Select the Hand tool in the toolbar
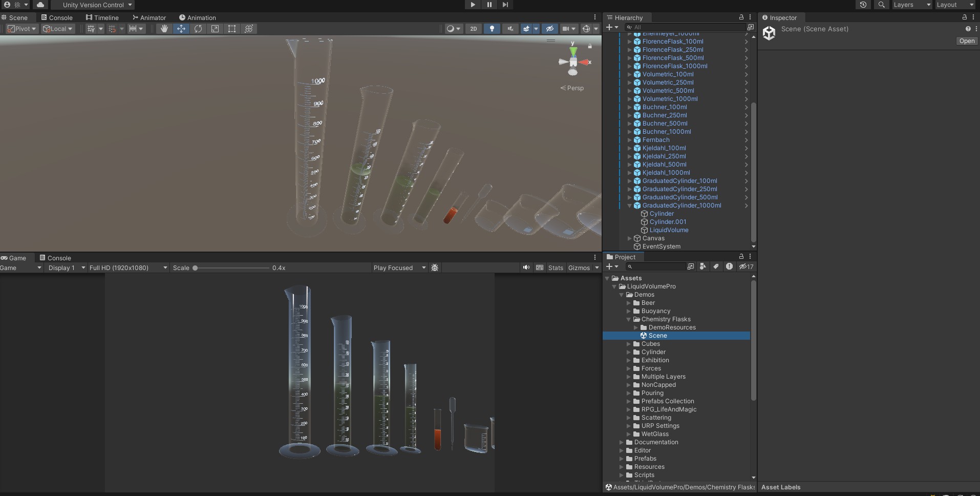Screen dimensions: 980x496 164,29
